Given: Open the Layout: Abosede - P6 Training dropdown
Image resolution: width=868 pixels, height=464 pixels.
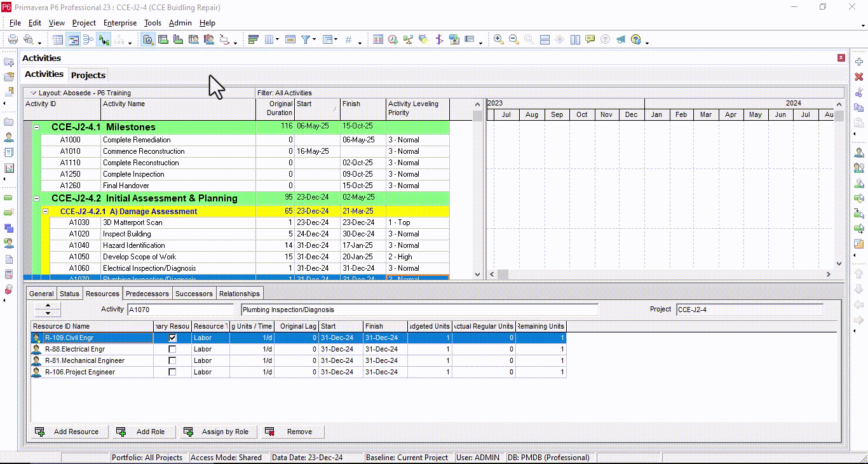Looking at the screenshot, I should (x=34, y=93).
